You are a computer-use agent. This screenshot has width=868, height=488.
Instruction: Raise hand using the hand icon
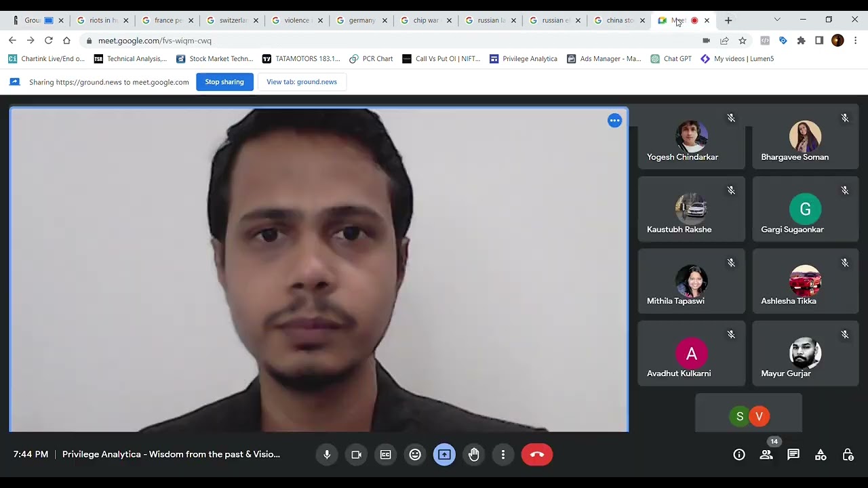click(x=474, y=455)
